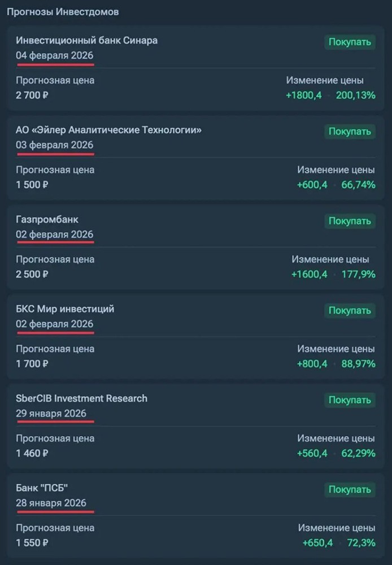The height and width of the screenshot is (565, 392).
Task: Click the price change "+1800,4"
Action: coord(305,95)
